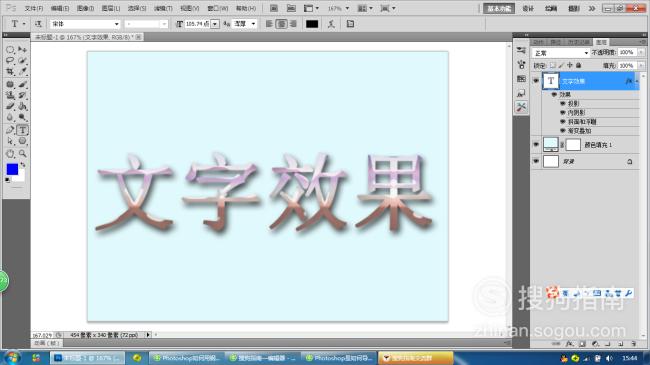Screen dimensions: 650x365
Task: Reset default foreground and background colors
Action: pos(7,180)
